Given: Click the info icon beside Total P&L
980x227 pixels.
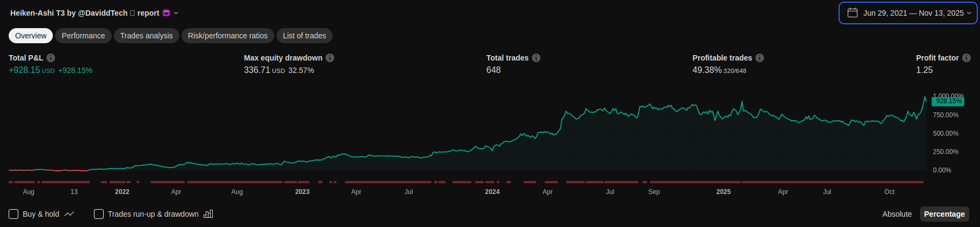Looking at the screenshot, I should 51,58.
